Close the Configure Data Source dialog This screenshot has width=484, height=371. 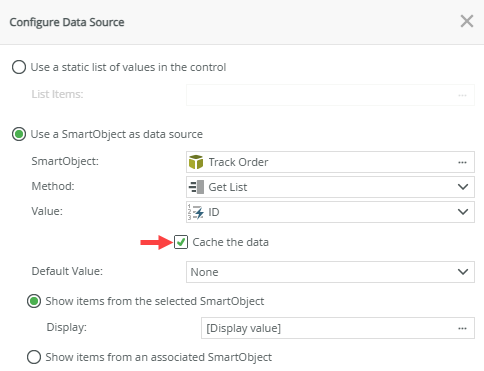467,21
